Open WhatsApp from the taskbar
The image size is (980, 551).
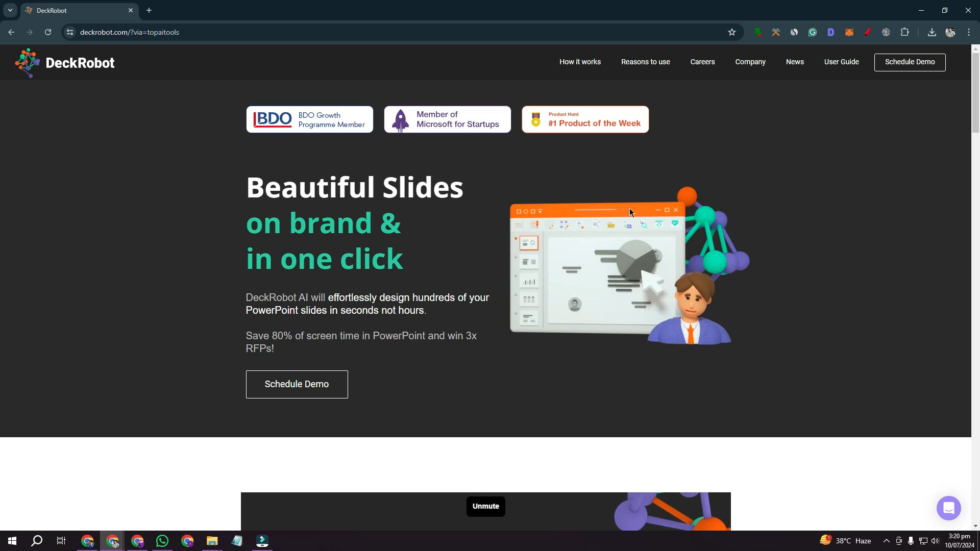point(162,541)
